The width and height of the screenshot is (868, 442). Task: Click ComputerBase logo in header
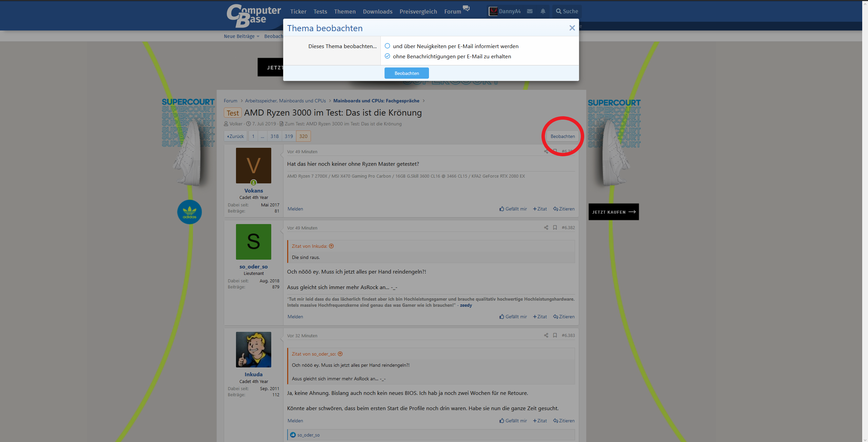tap(254, 15)
